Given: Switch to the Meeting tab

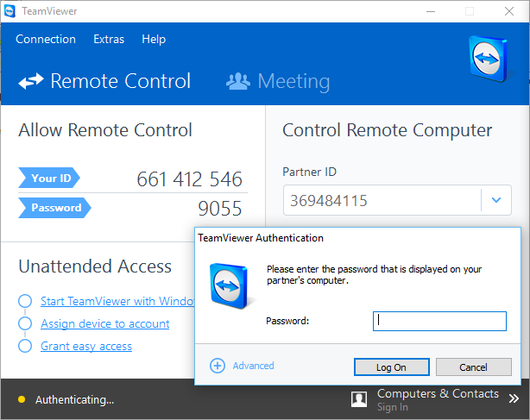Looking at the screenshot, I should click(278, 81).
